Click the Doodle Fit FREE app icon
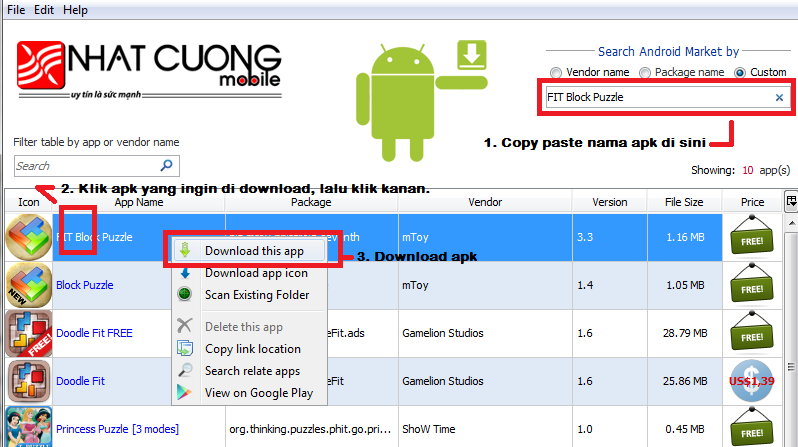This screenshot has height=447, width=798. pyautogui.click(x=29, y=333)
